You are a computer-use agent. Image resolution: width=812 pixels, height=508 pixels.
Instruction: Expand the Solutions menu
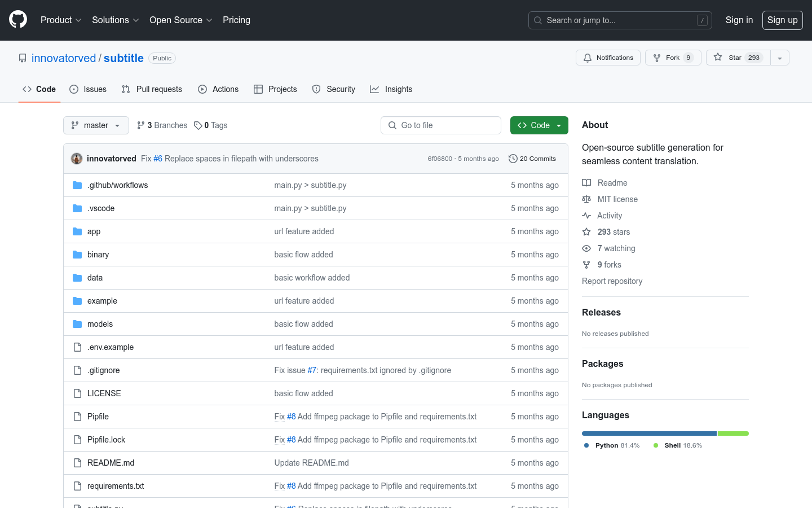pyautogui.click(x=115, y=20)
